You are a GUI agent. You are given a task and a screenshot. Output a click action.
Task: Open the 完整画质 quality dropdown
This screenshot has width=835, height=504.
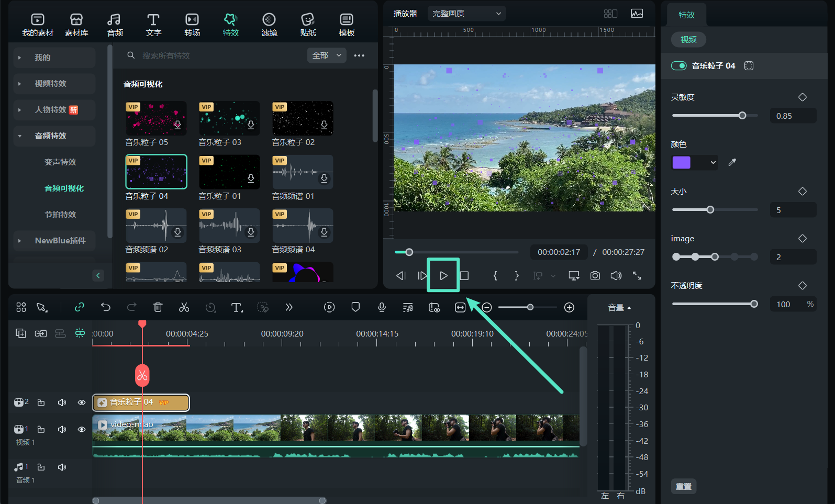466,14
